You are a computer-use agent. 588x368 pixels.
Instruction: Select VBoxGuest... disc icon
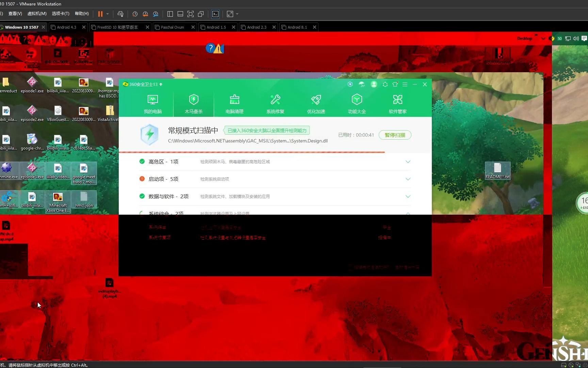58,114
